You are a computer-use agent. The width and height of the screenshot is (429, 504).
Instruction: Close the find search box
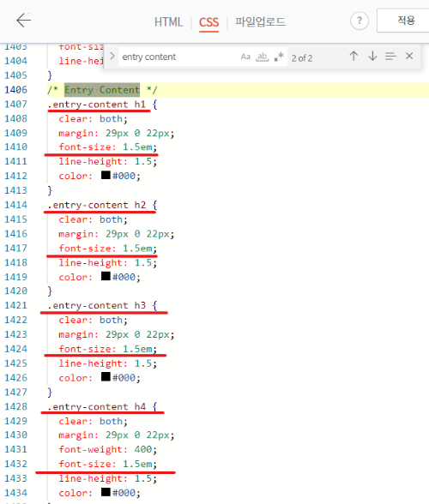click(409, 56)
